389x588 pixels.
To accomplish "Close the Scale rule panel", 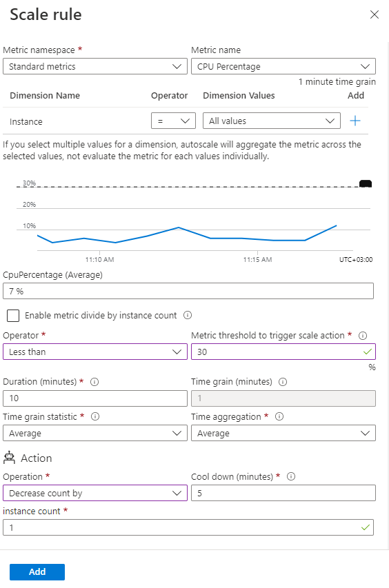I will coord(375,14).
